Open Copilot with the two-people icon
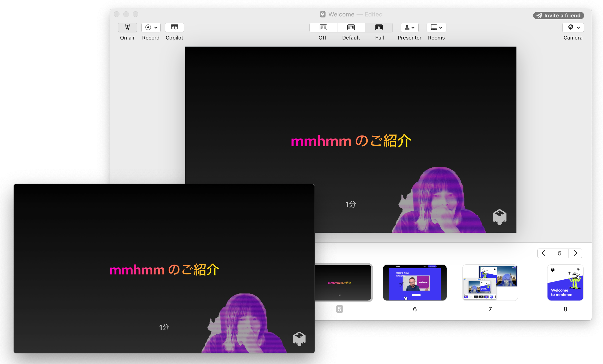603x364 pixels. pos(174,28)
